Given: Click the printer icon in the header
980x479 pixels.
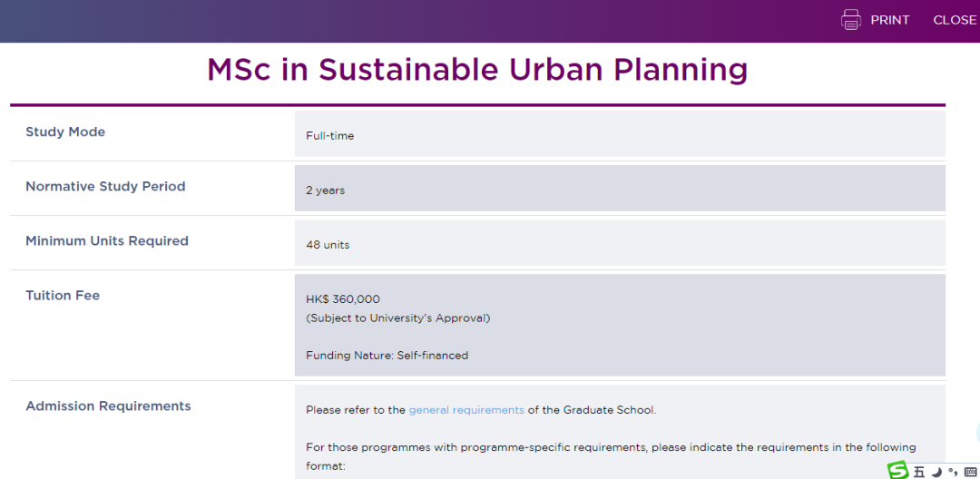Looking at the screenshot, I should pyautogui.click(x=850, y=20).
